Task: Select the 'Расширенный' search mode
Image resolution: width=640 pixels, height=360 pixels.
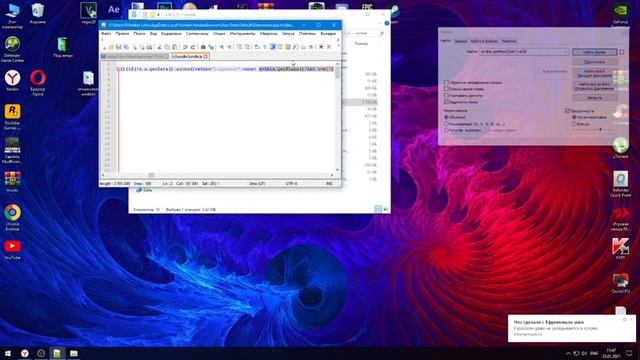Action: coord(446,124)
